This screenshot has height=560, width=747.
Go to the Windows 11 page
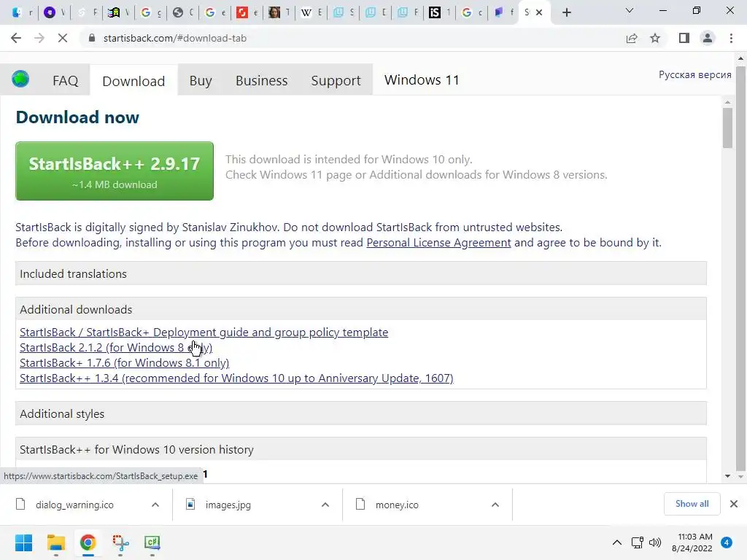point(422,80)
